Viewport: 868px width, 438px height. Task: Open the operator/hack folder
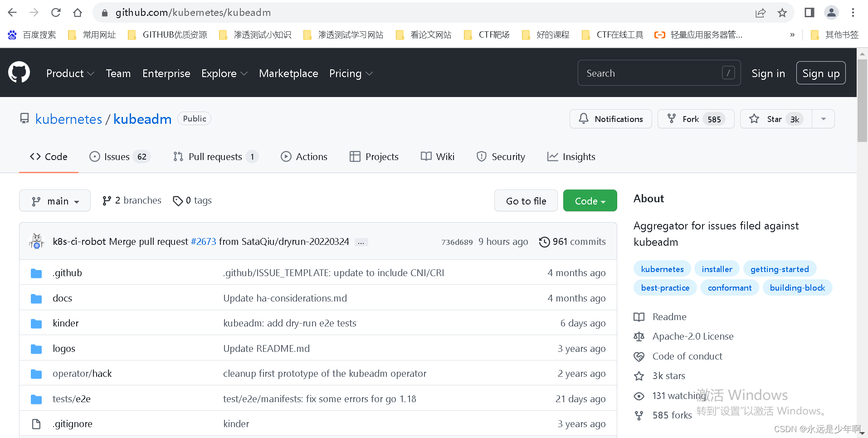coord(82,374)
